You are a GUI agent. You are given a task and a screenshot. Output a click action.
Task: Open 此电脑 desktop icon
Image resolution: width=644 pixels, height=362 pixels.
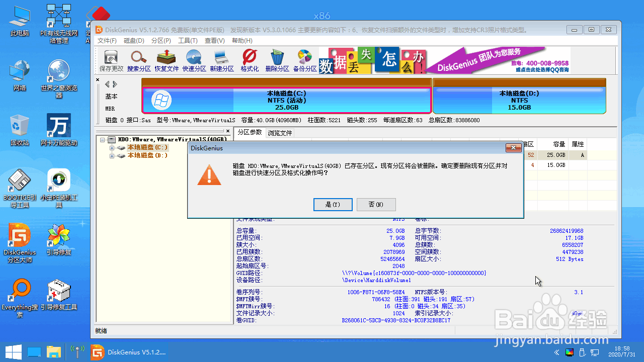pyautogui.click(x=20, y=21)
